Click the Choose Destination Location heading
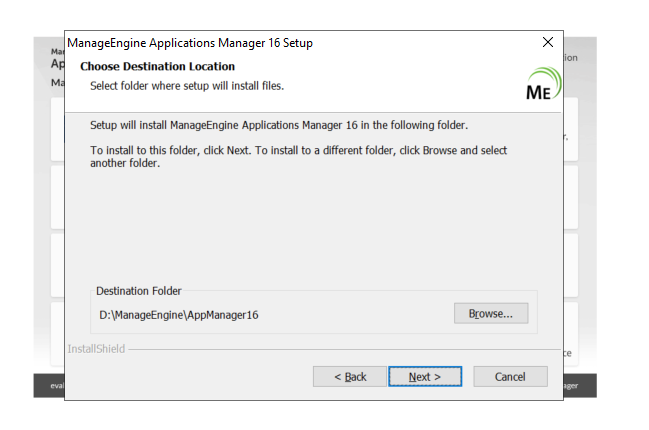Image resolution: width=649 pixels, height=430 pixels. pos(157,66)
